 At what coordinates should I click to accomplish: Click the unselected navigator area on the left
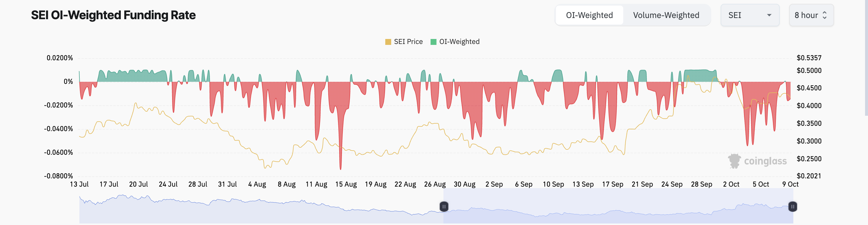tap(261, 206)
